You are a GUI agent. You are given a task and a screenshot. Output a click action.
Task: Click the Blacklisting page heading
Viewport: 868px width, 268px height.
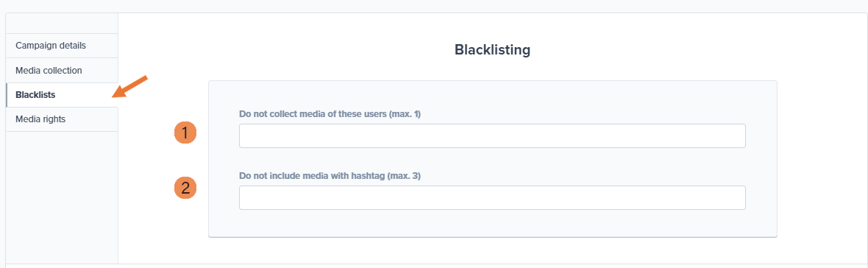click(x=492, y=50)
